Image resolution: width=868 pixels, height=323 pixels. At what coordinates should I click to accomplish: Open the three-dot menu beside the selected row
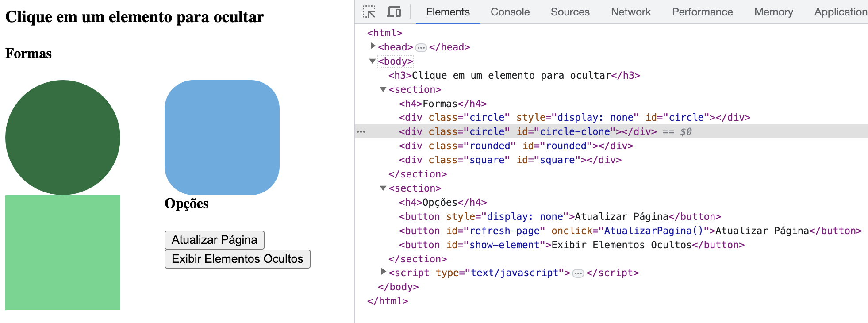click(x=361, y=132)
